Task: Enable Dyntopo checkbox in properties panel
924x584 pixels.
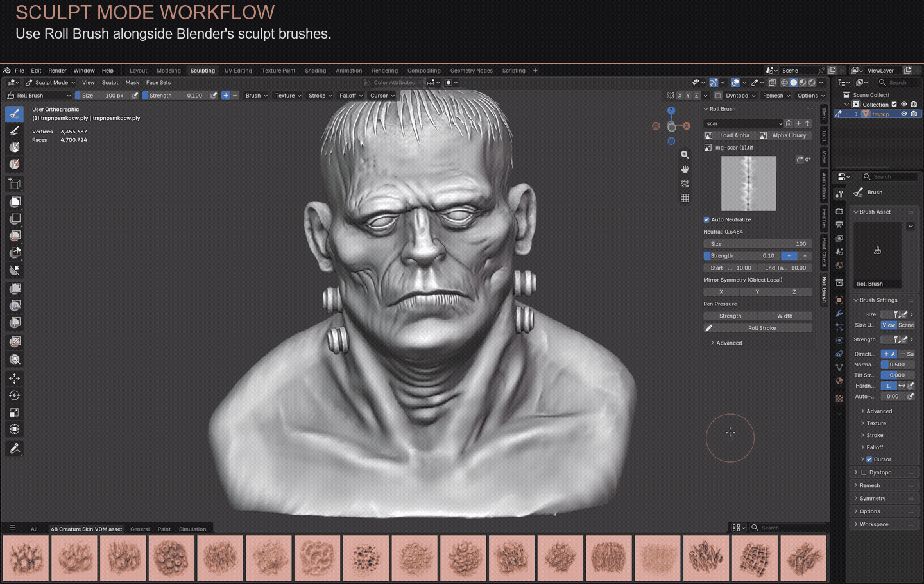Action: [x=864, y=472]
